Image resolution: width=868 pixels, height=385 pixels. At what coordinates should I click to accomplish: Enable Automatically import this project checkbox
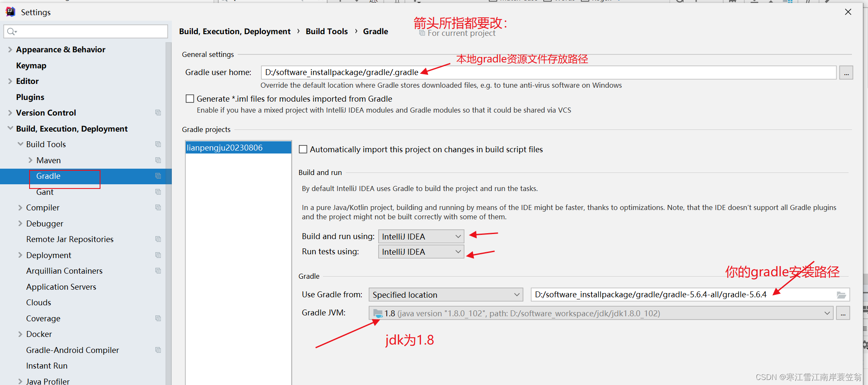click(x=303, y=149)
